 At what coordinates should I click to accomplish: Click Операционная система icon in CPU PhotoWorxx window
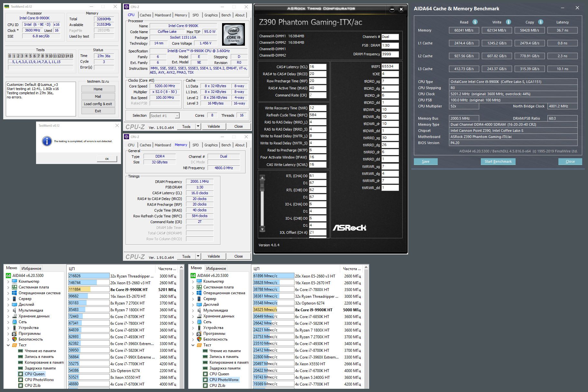[199, 293]
